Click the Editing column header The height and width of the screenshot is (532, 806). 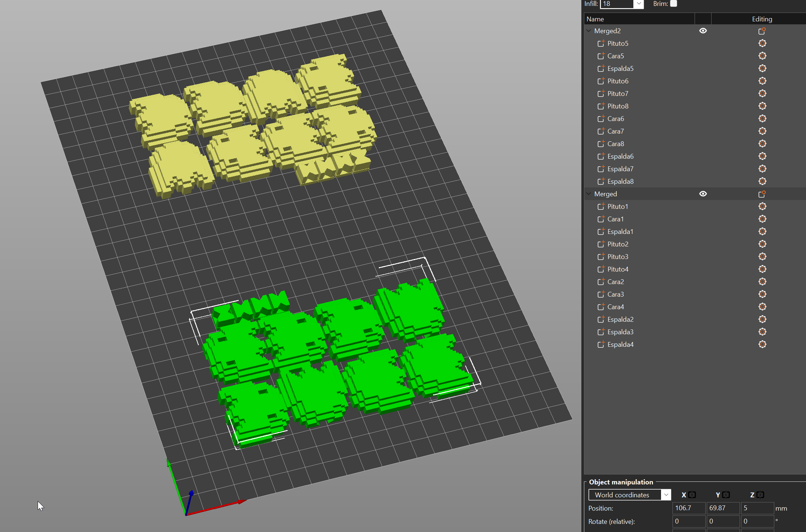pos(762,19)
